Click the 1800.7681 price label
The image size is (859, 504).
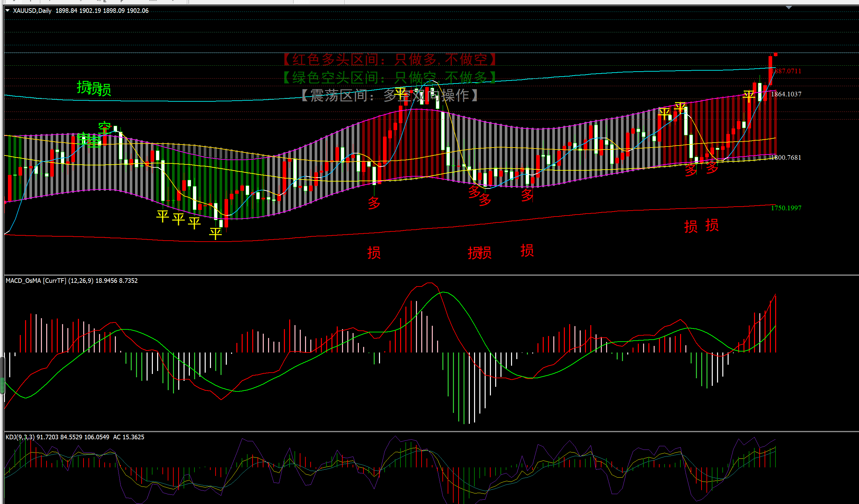tap(786, 157)
